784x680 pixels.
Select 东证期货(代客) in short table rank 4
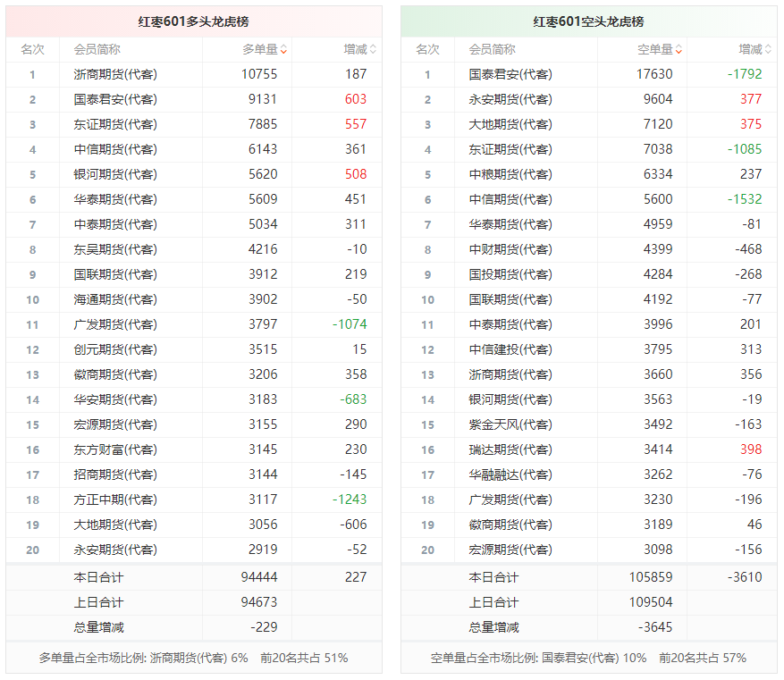coord(510,149)
